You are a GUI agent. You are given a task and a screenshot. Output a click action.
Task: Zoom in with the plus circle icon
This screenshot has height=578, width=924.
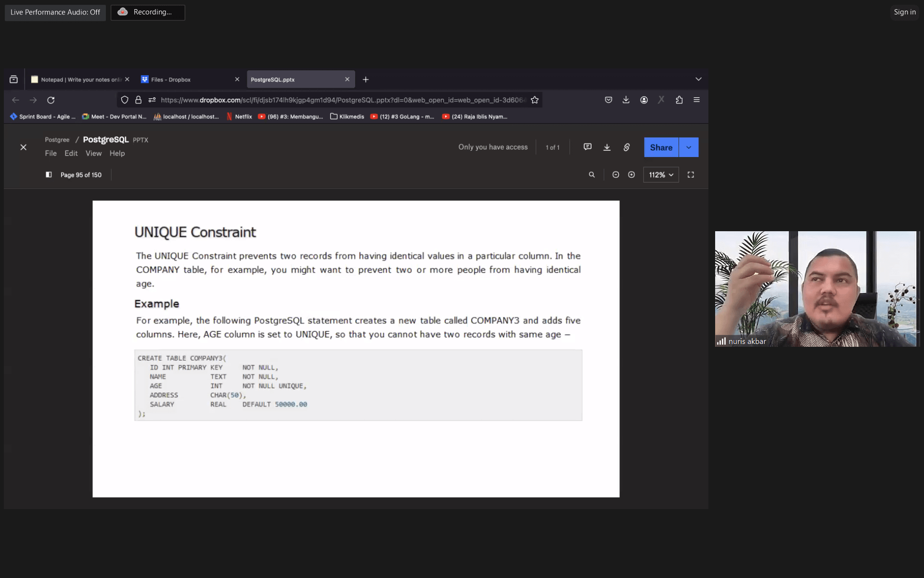631,175
